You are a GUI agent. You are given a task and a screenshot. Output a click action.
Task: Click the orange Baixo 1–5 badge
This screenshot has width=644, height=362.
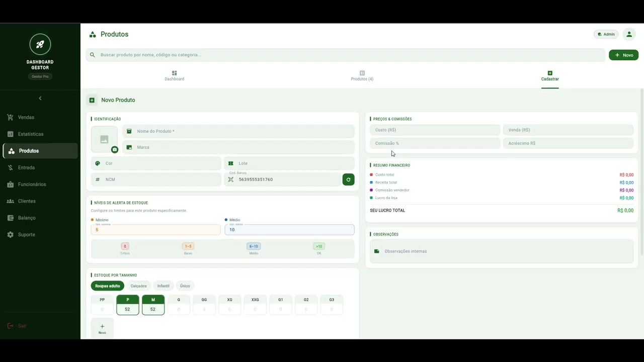point(188,246)
